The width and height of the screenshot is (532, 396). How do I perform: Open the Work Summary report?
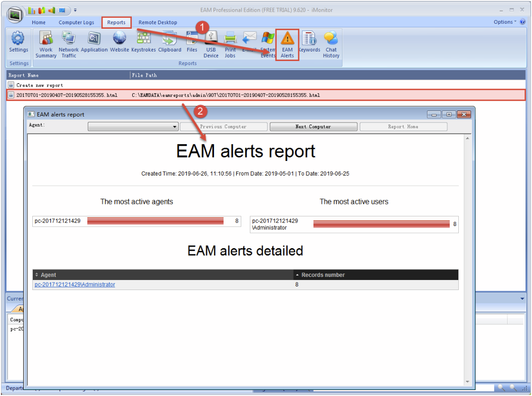click(x=46, y=44)
